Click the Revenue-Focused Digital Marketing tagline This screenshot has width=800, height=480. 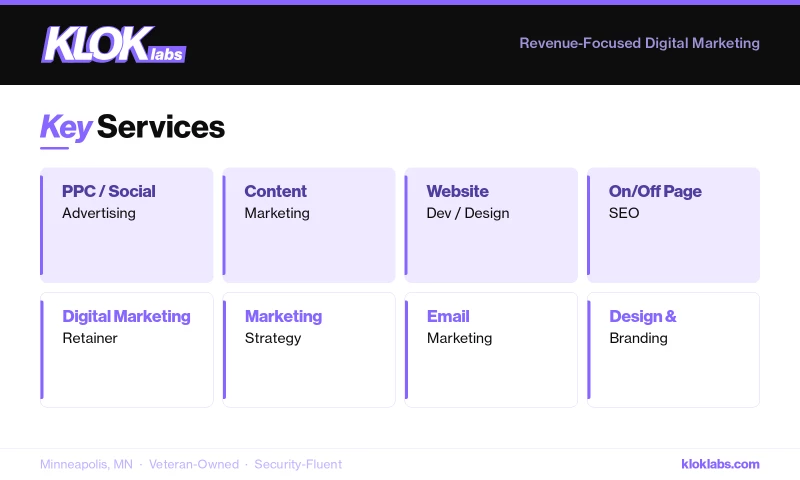coord(639,43)
